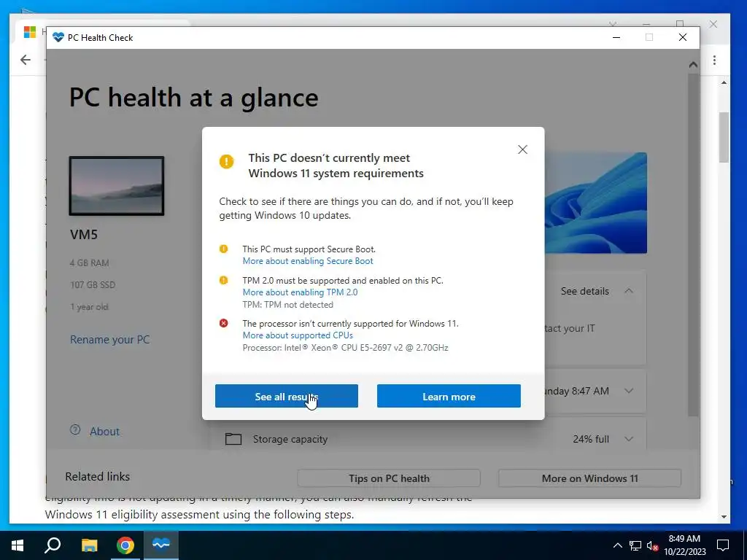
Task: Click the Storage capacity folder icon
Action: pos(233,438)
